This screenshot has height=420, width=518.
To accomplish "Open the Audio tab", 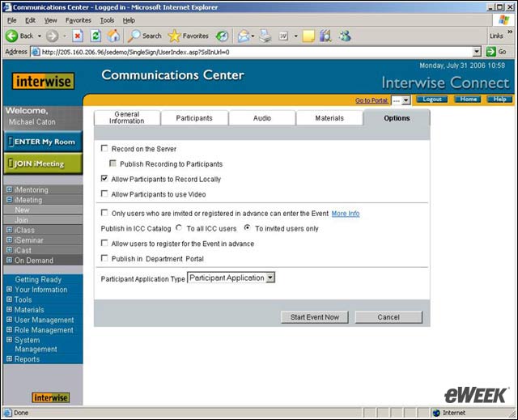I will pyautogui.click(x=262, y=118).
